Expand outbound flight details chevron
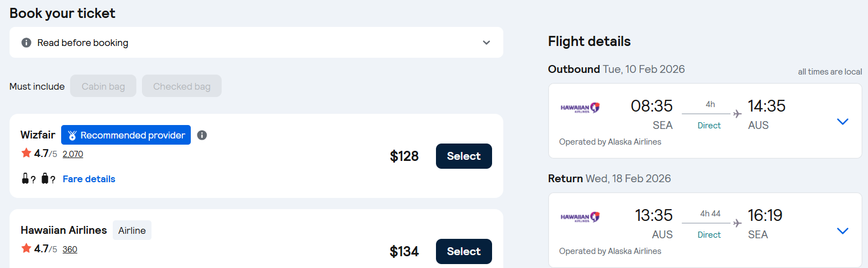This screenshot has width=868, height=268. 842,121
